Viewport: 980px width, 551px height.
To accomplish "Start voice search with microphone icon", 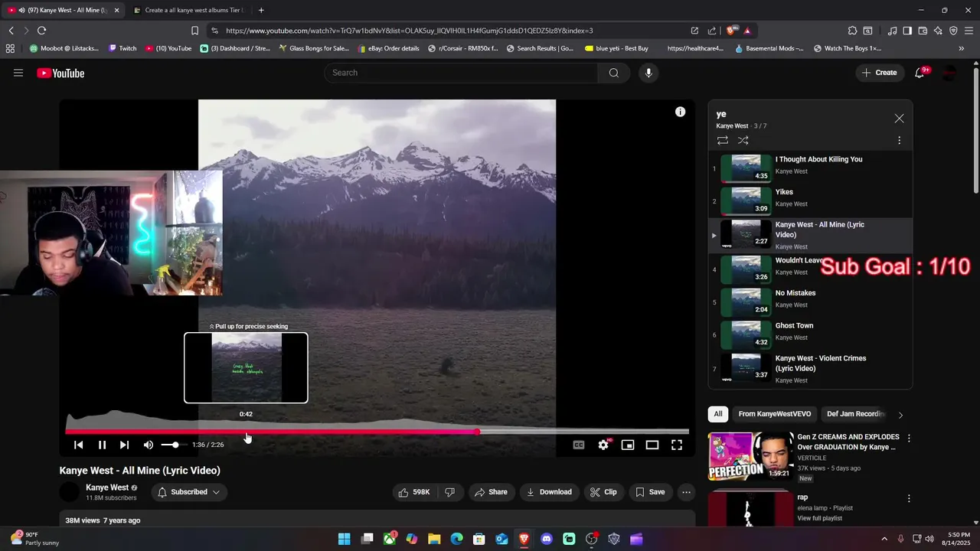I will click(x=648, y=73).
